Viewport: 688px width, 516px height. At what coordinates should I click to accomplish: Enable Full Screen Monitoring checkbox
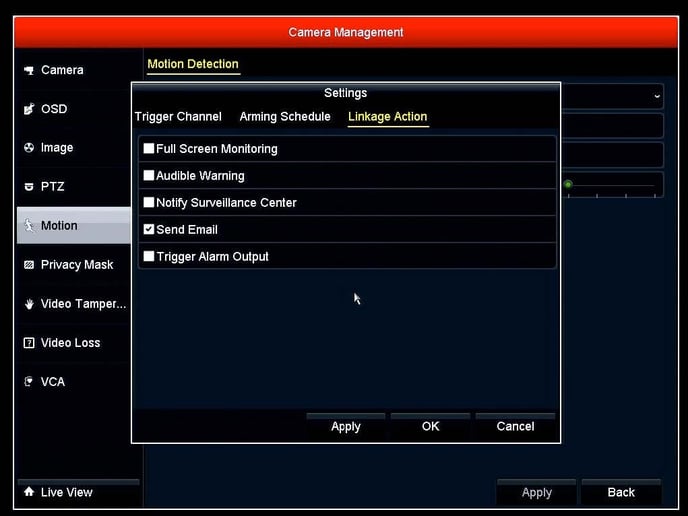click(x=149, y=149)
